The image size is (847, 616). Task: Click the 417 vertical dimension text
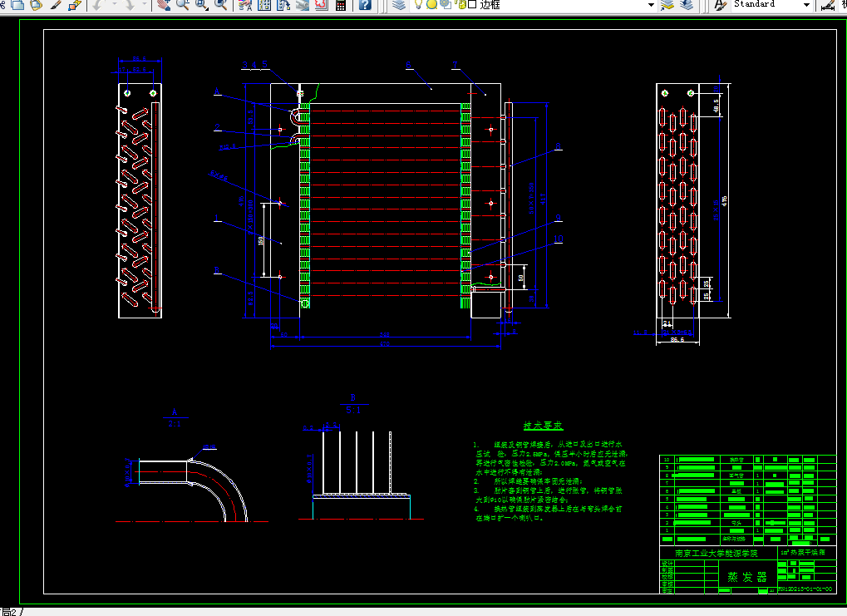tap(543, 199)
